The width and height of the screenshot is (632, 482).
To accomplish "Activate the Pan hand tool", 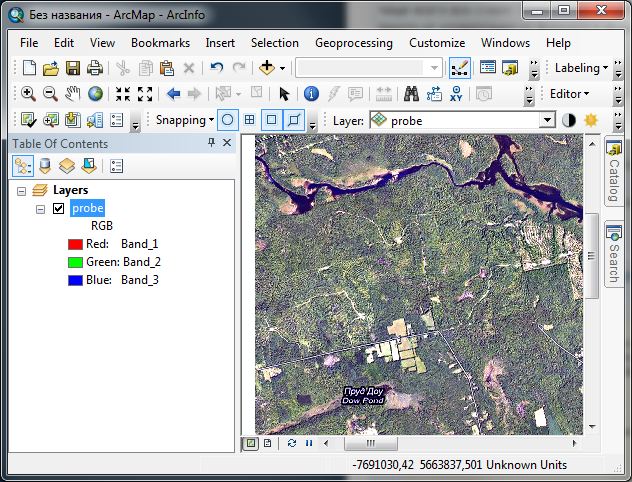I will point(73,94).
